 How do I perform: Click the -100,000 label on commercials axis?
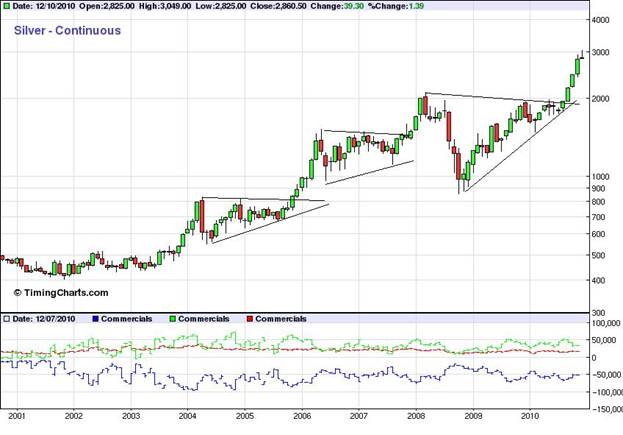(x=607, y=392)
